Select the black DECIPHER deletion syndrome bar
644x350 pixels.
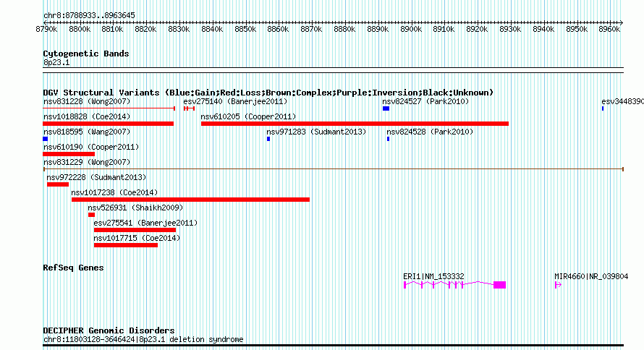(333, 346)
